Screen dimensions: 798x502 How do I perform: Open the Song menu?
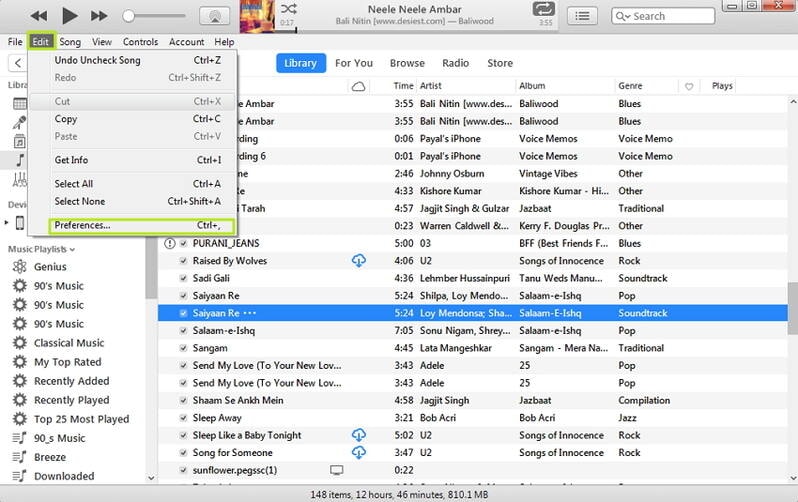point(70,42)
